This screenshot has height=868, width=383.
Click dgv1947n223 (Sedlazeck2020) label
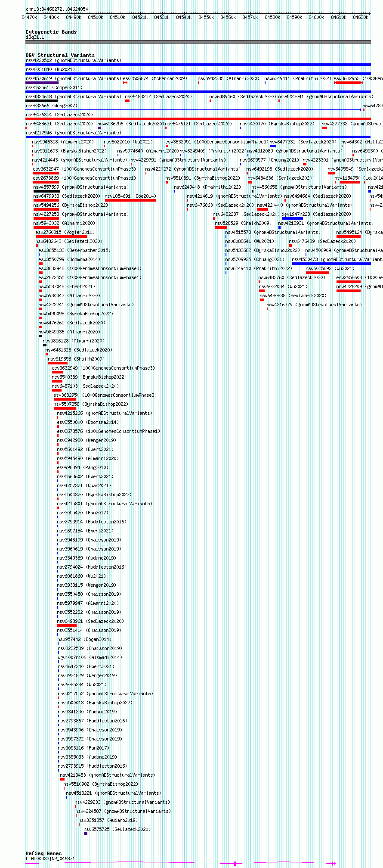click(316, 214)
